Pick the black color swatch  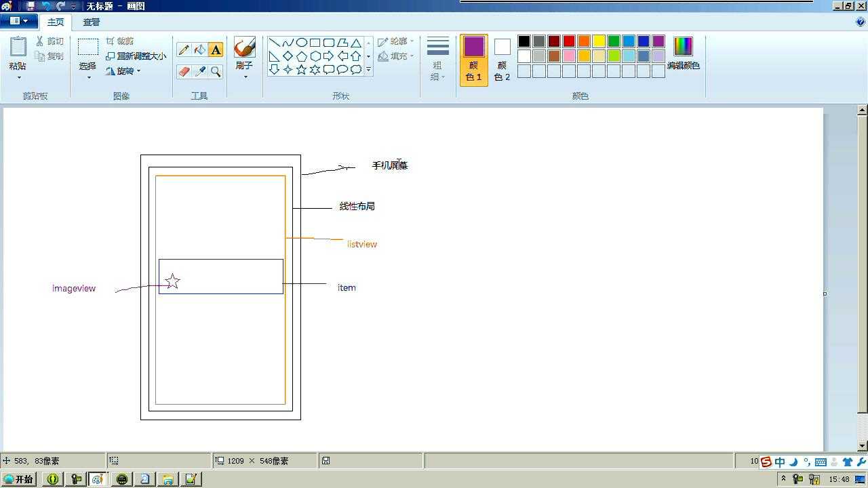click(524, 41)
